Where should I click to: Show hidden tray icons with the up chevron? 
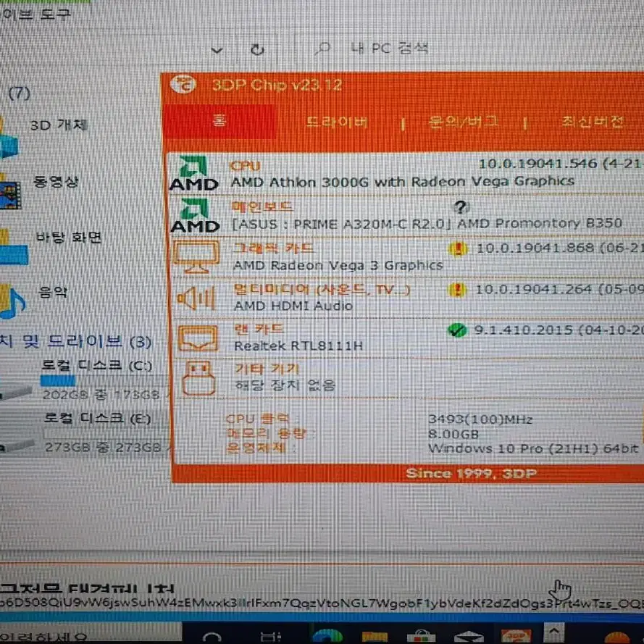pos(554,631)
